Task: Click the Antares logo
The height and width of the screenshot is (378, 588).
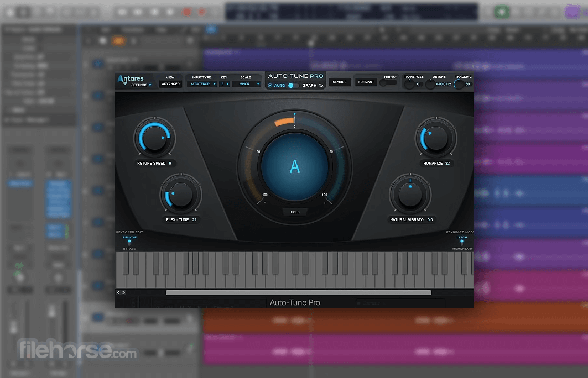Action: tap(131, 78)
